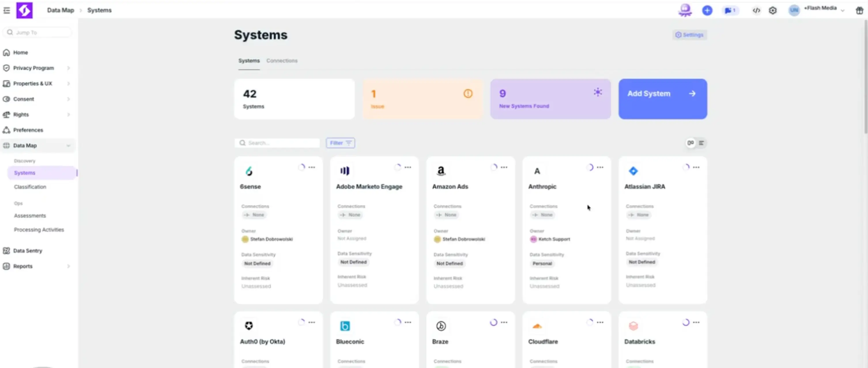Click the Personal sensitivity tag
The image size is (868, 368).
(542, 263)
